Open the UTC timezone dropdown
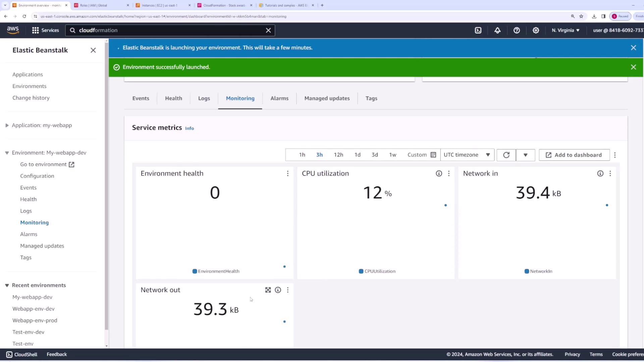The width and height of the screenshot is (644, 362). (x=467, y=155)
